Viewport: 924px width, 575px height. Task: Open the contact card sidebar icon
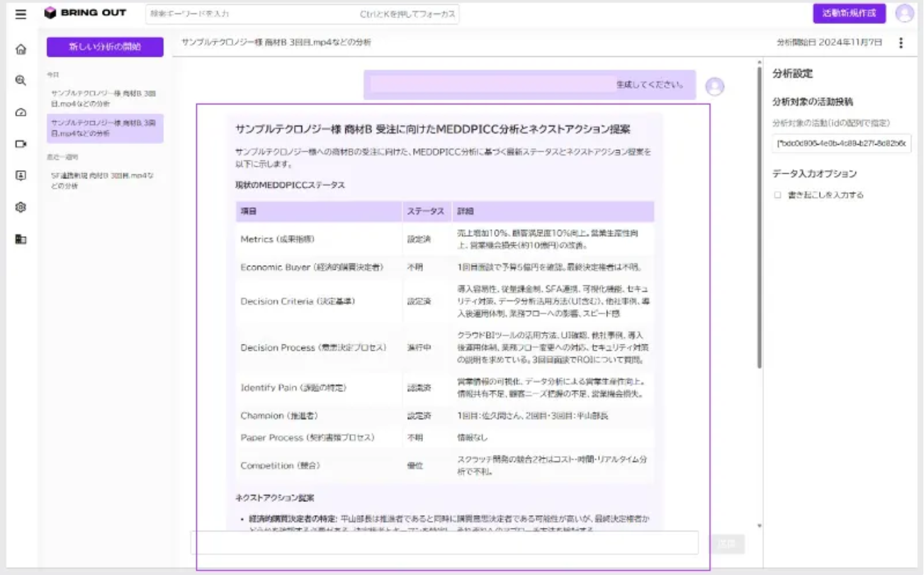(21, 176)
